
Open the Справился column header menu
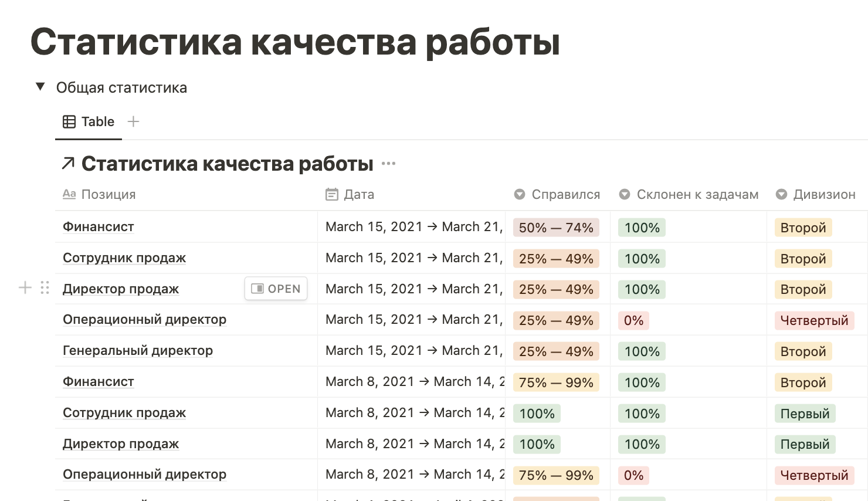[557, 194]
